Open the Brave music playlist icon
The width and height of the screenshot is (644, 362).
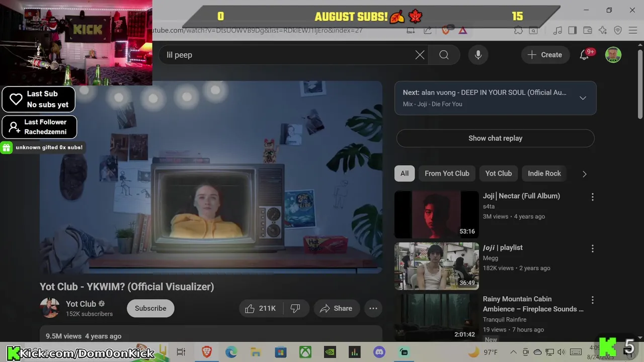pyautogui.click(x=557, y=30)
